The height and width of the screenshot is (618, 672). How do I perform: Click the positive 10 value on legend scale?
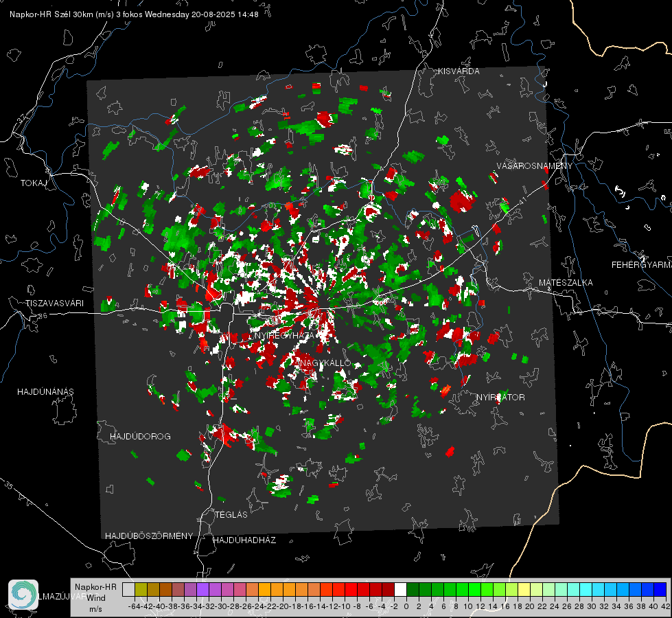click(468, 606)
